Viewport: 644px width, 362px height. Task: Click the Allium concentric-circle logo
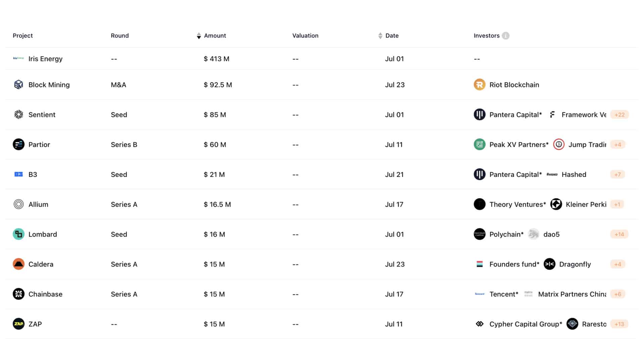18,204
